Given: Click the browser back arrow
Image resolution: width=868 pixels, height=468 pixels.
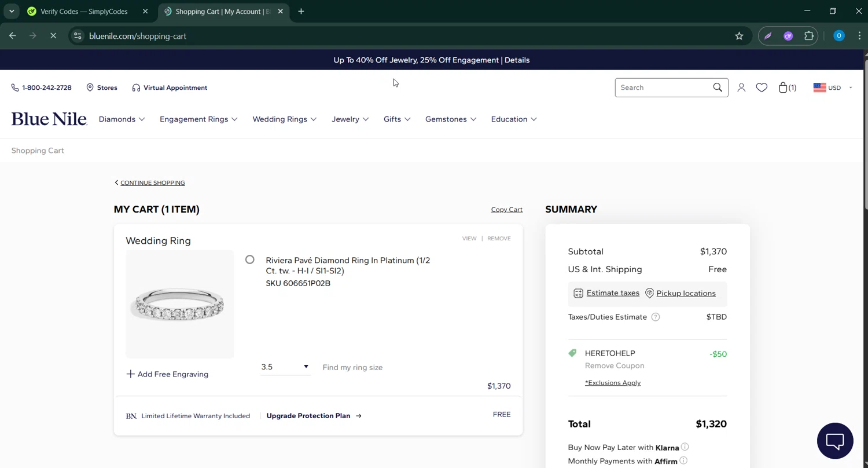Looking at the screenshot, I should (x=13, y=36).
